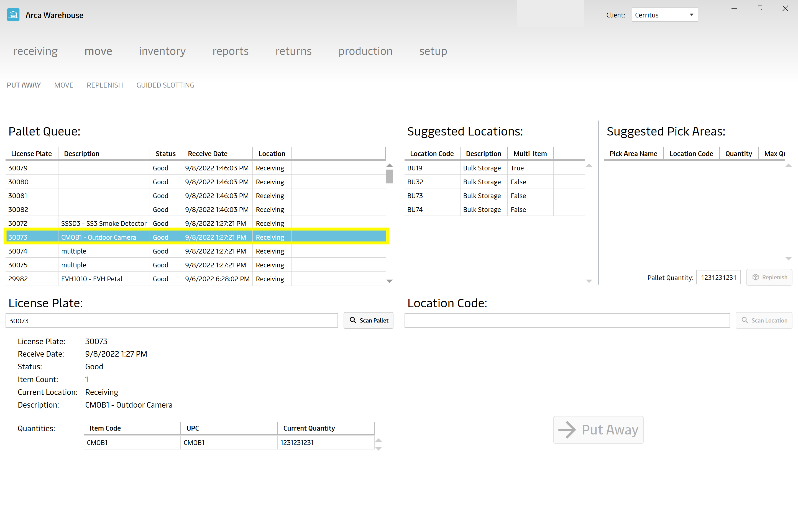Open the Client dropdown showing Cerritus
The image size is (798, 532).
664,15
